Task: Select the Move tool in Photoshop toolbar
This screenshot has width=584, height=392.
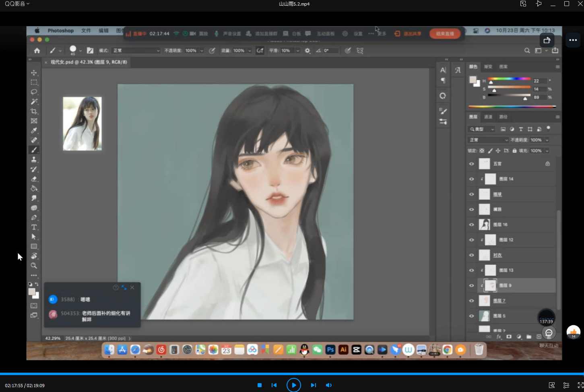Action: pos(34,73)
